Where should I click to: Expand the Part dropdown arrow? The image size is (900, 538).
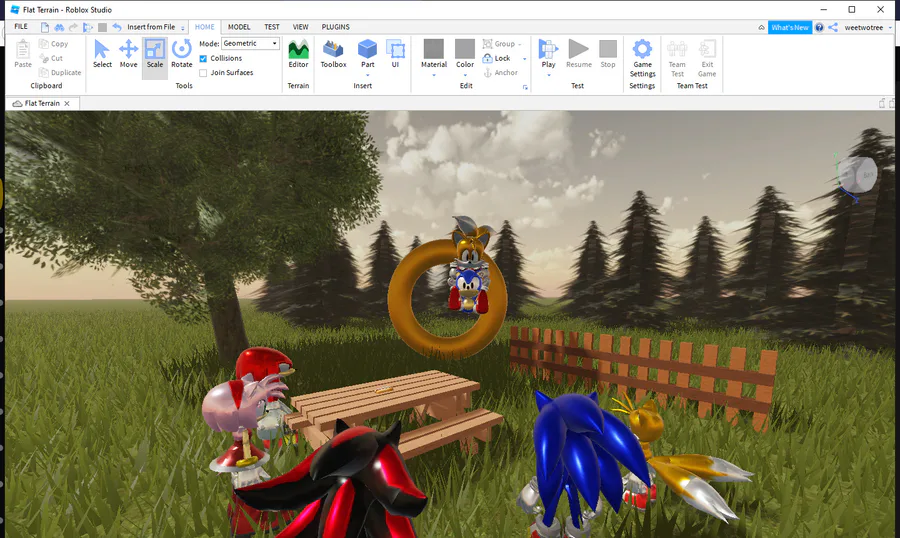tap(367, 75)
